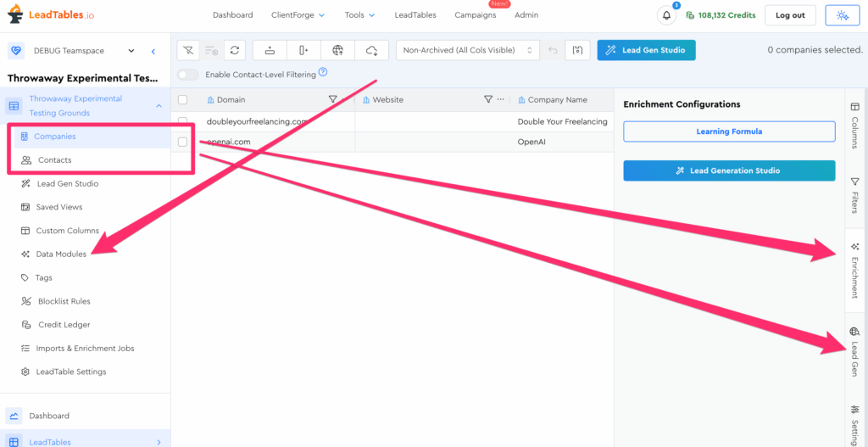Open notifications via the bell icon
The width and height of the screenshot is (868, 447).
pos(666,15)
